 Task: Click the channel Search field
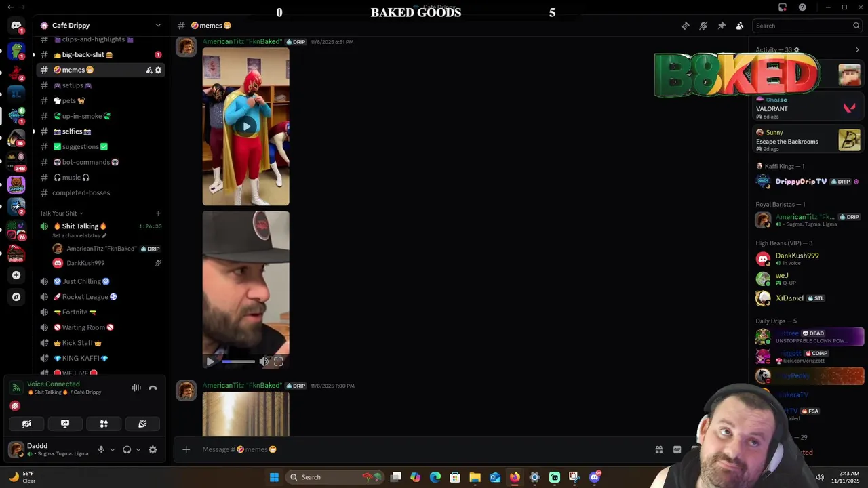807,26
